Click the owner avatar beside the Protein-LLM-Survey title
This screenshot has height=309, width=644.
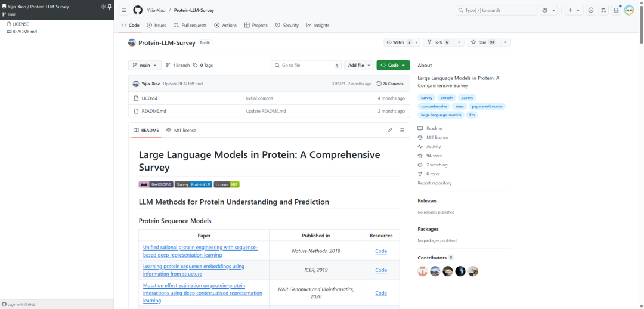coord(132,42)
